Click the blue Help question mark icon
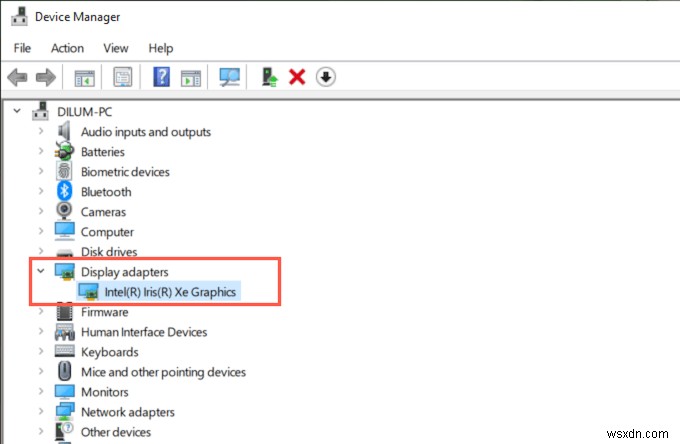Screen dimensions: 680x444 click(161, 77)
